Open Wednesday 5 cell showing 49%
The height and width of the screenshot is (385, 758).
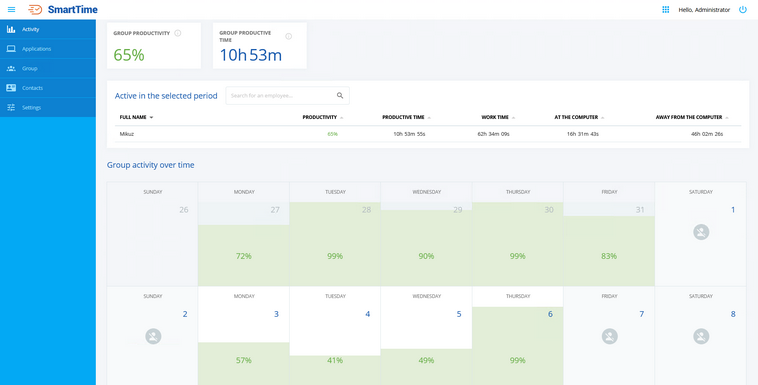pos(426,336)
